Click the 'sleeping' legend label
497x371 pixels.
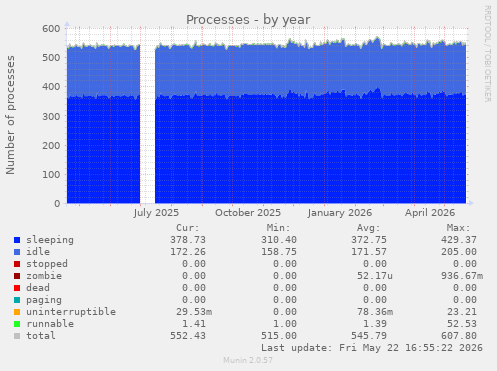pyautogui.click(x=50, y=240)
